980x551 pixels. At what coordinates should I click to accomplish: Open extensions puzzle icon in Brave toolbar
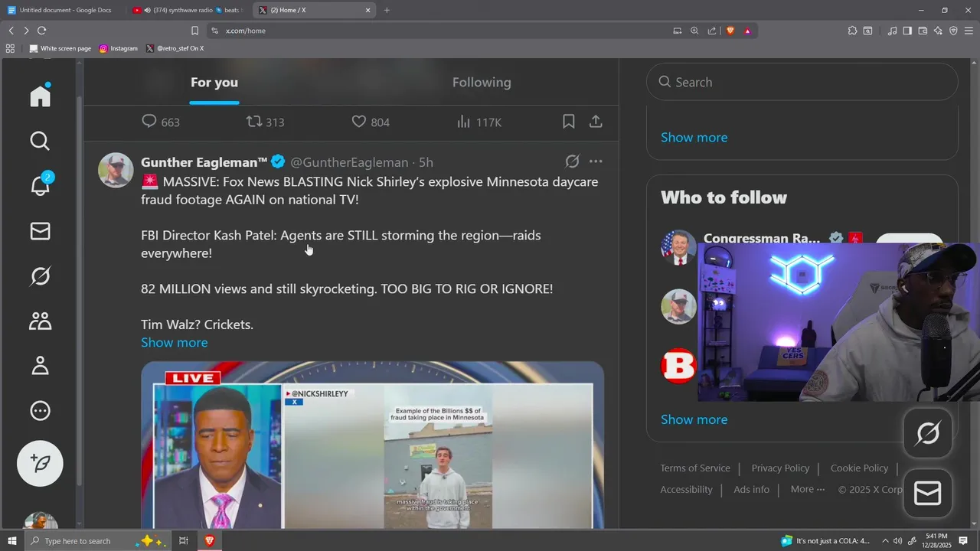852,31
